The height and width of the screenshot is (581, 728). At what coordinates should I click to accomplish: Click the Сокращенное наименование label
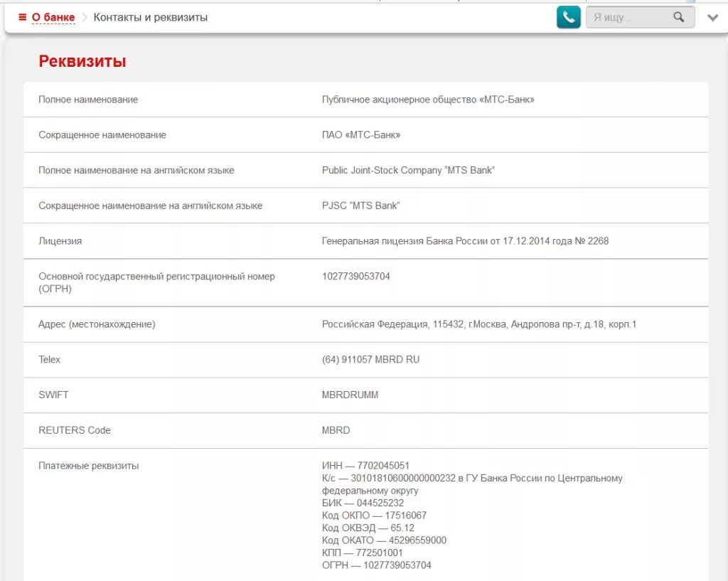[x=102, y=134]
